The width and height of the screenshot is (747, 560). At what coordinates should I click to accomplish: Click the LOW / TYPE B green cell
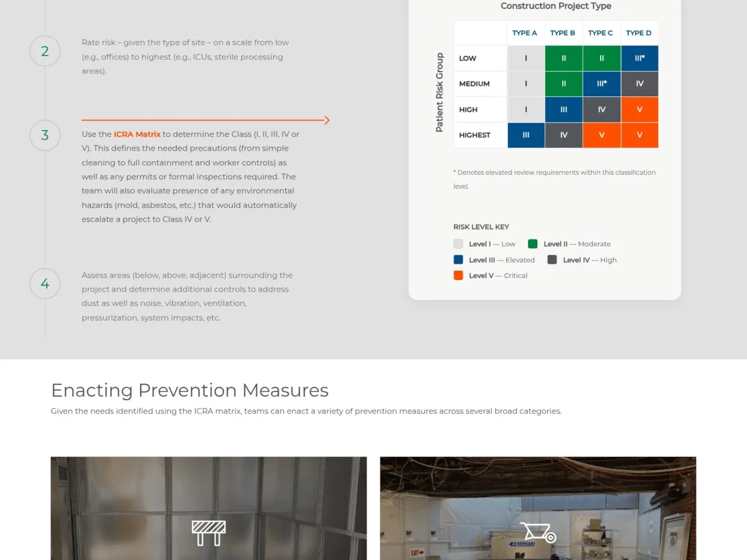tap(564, 58)
